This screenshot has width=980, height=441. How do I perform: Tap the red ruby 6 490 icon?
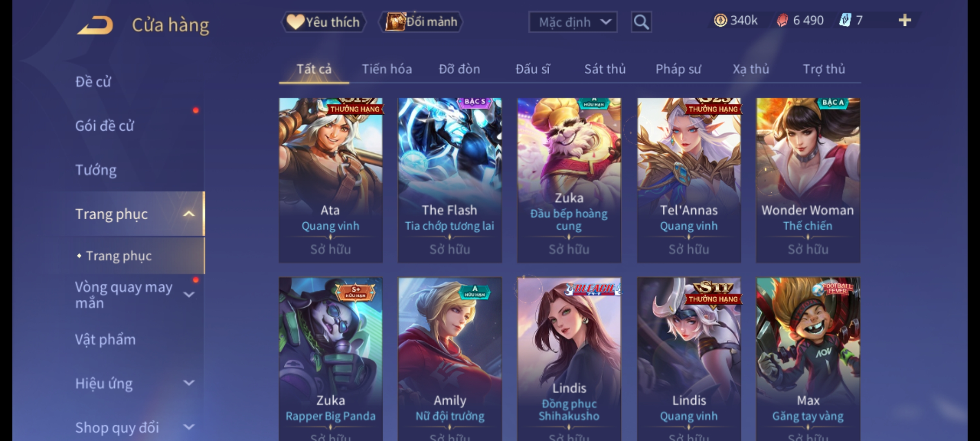[782, 20]
